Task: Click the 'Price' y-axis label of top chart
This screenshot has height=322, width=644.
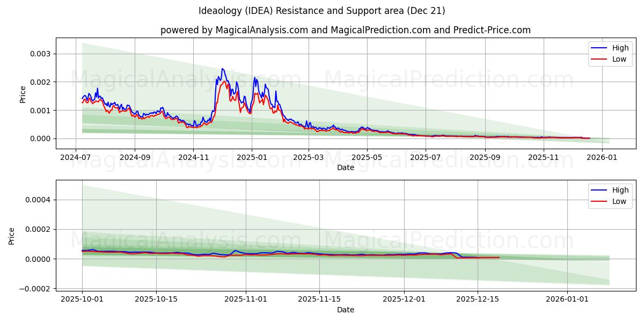Action: point(23,94)
